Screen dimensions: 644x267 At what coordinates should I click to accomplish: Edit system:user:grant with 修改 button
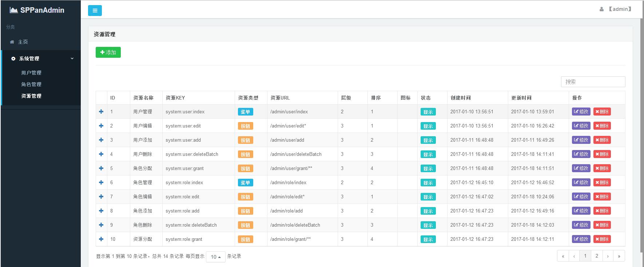pos(581,168)
